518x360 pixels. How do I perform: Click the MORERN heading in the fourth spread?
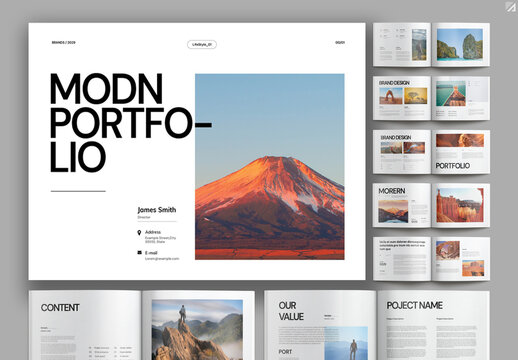(x=392, y=191)
